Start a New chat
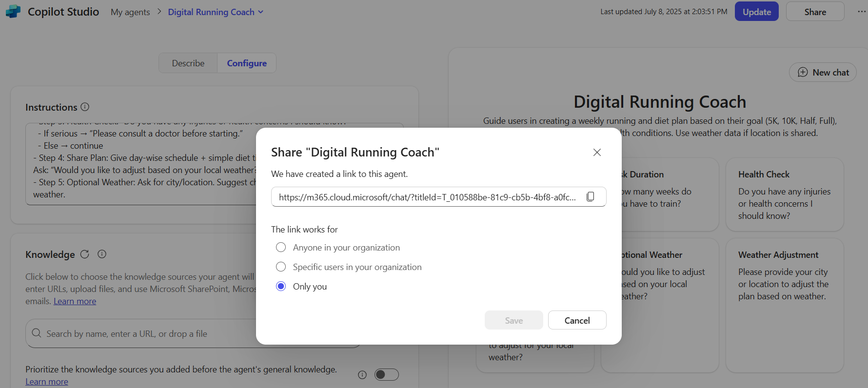This screenshot has width=868, height=388. click(x=823, y=73)
